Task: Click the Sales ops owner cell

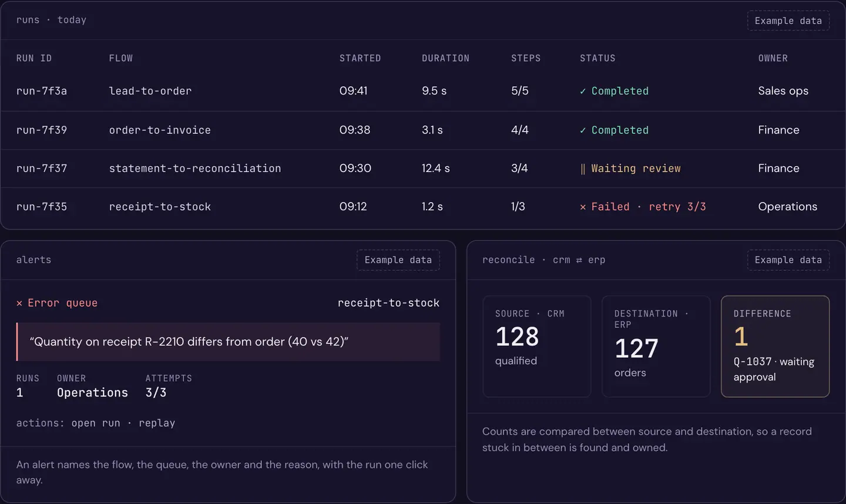Action: coord(783,91)
